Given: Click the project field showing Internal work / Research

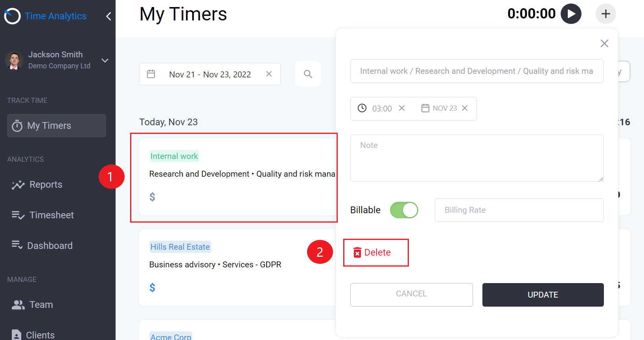Looking at the screenshot, I should (x=477, y=71).
